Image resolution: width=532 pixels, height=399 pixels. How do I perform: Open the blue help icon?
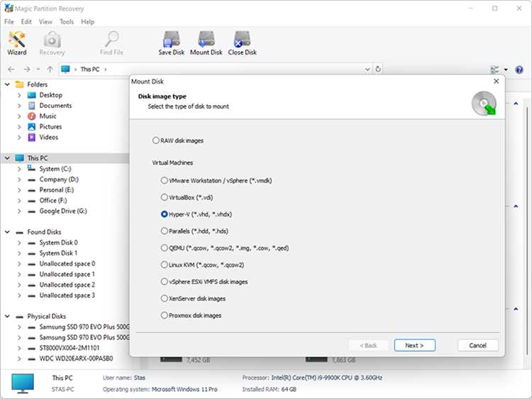pos(519,70)
